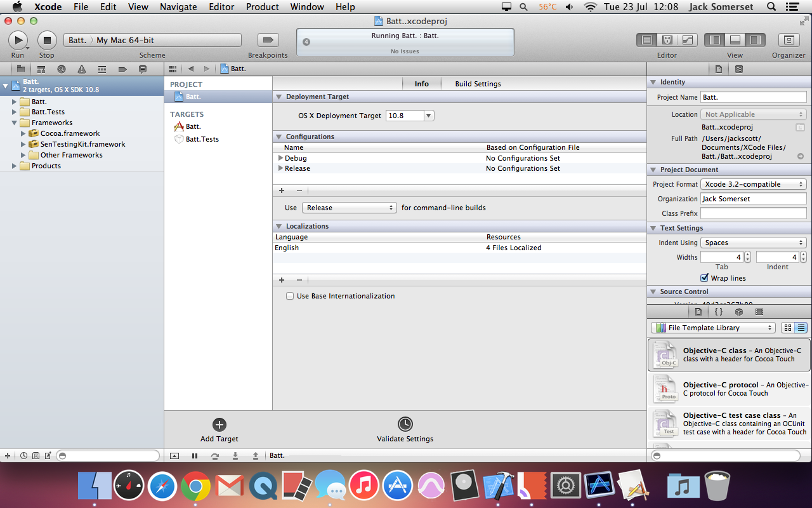Toggle the Utilities pane view button
Screen dimensions: 812x508
(x=755, y=40)
